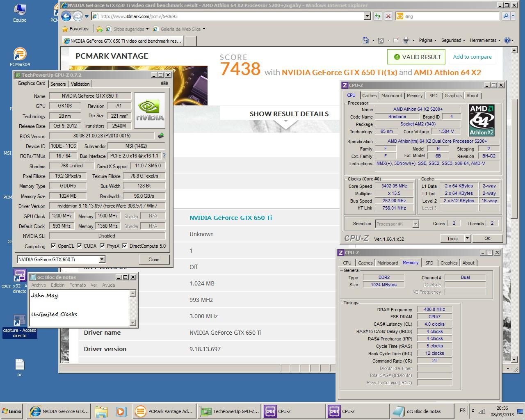This screenshot has width=525, height=420.
Task: Expand Página menu in IE toolbar
Action: pos(428,40)
